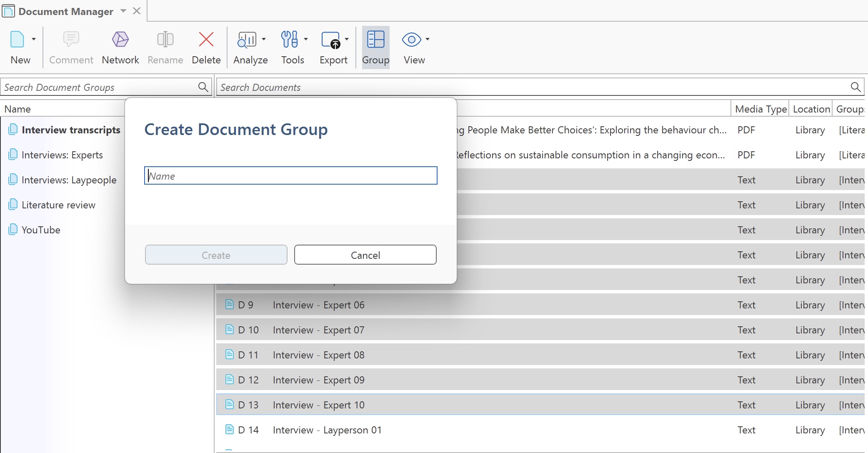The height and width of the screenshot is (453, 868).
Task: Click the Search Documents magnifier icon
Action: click(x=855, y=87)
